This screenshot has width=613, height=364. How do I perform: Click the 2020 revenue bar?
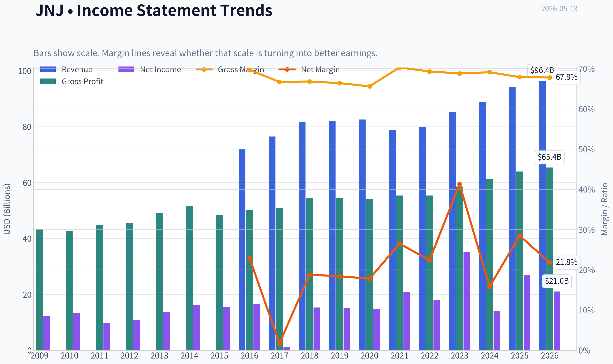tap(362, 235)
